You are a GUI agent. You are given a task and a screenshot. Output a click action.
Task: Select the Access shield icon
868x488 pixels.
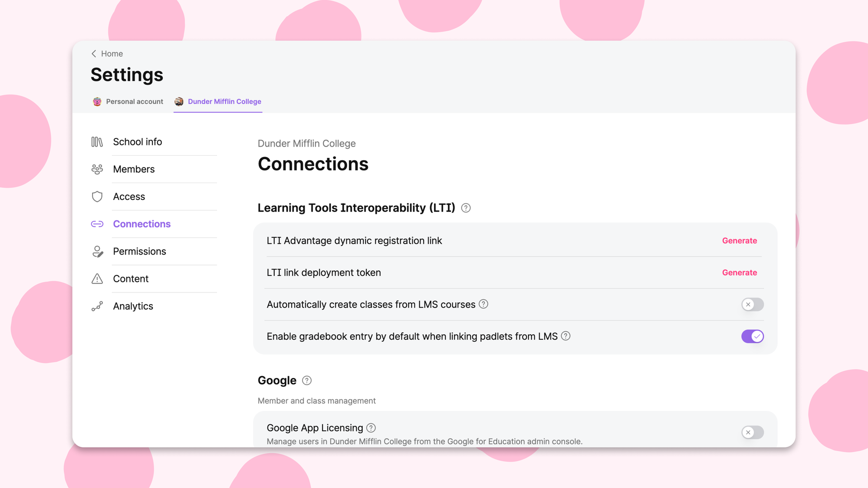tap(97, 197)
